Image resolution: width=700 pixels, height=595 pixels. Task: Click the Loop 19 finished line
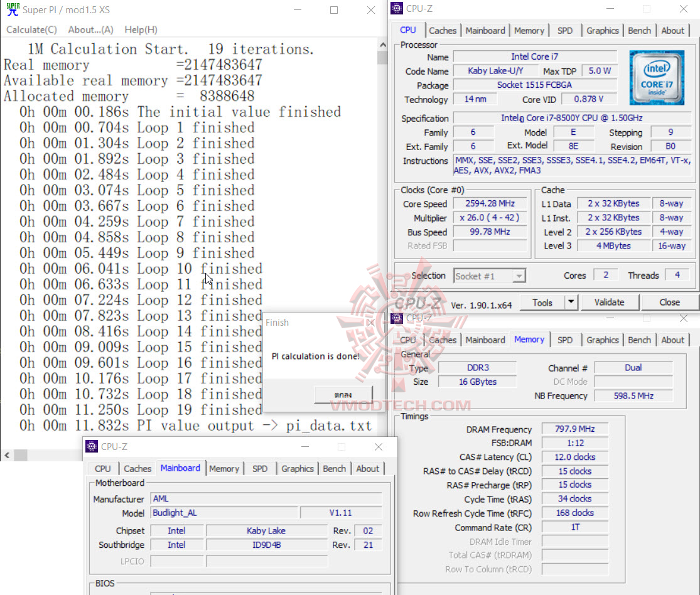141,410
